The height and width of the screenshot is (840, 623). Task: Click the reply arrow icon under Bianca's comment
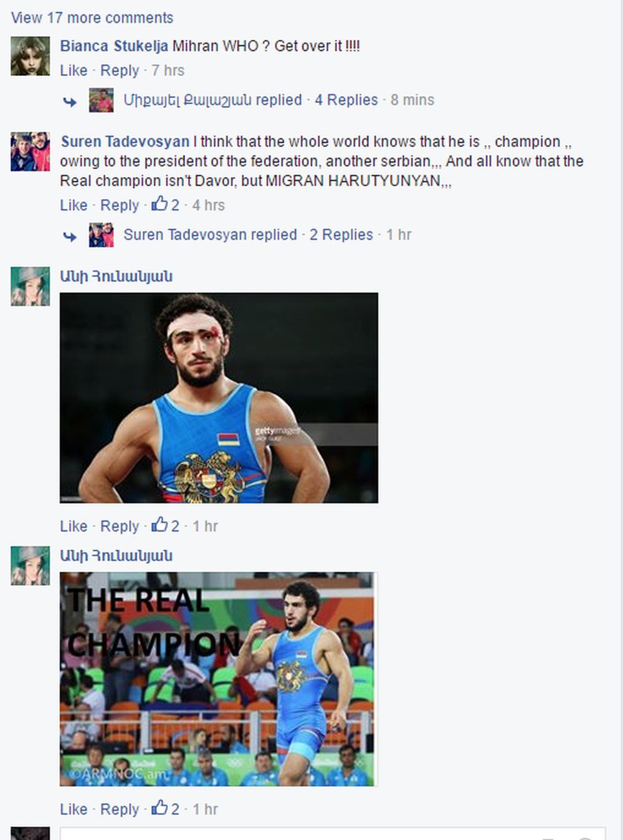click(70, 101)
